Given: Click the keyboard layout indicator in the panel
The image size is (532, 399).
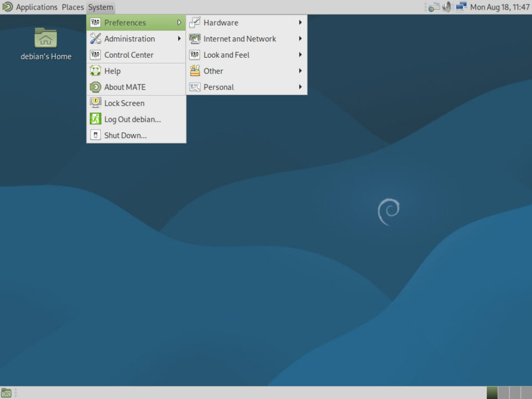Looking at the screenshot, I should (433, 7).
